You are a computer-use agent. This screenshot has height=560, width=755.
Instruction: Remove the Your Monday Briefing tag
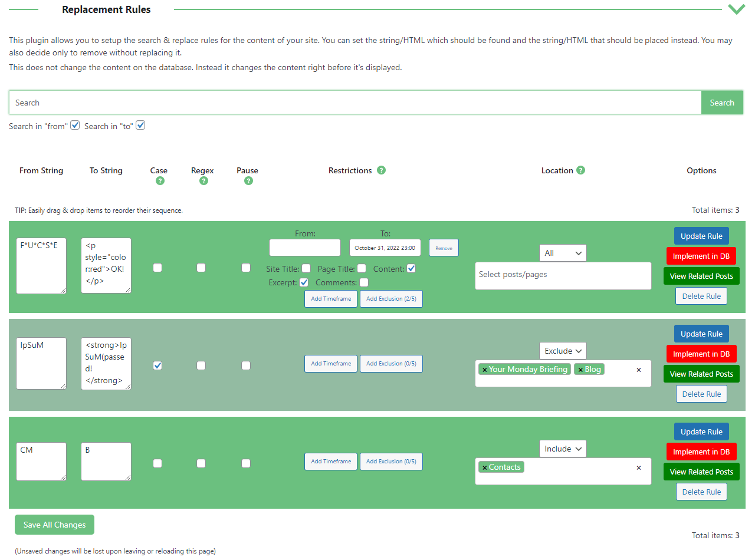[485, 370]
